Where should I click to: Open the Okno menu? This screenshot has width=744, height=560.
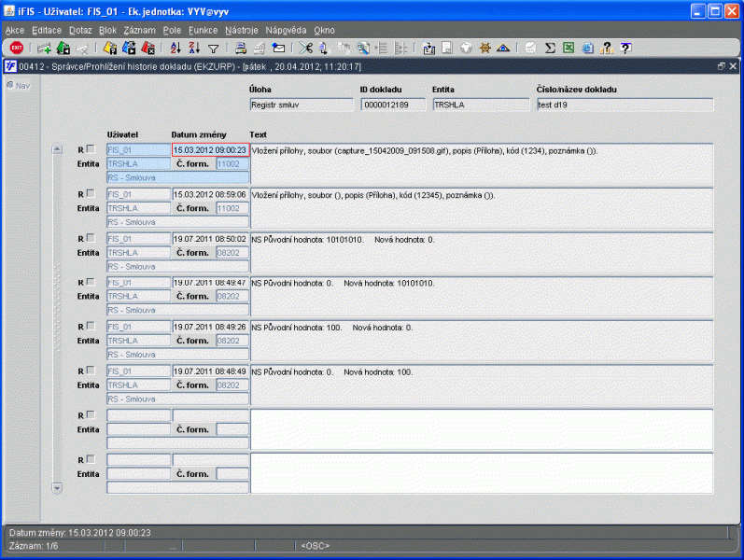pyautogui.click(x=324, y=31)
